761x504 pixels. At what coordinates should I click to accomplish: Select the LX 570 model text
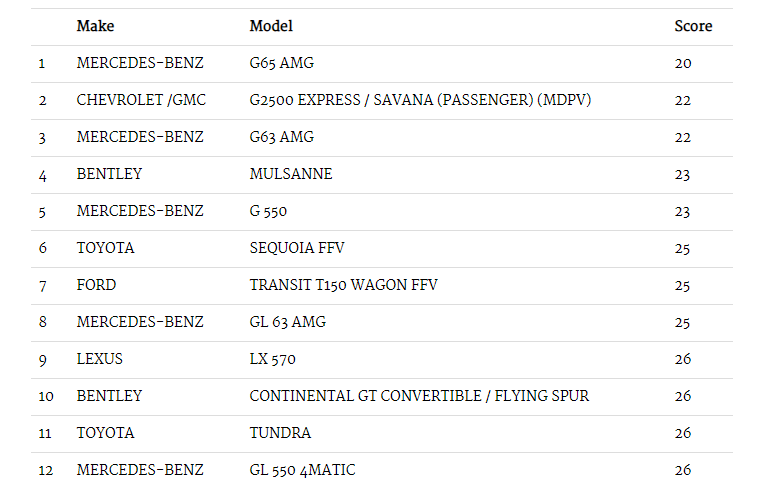(x=272, y=359)
